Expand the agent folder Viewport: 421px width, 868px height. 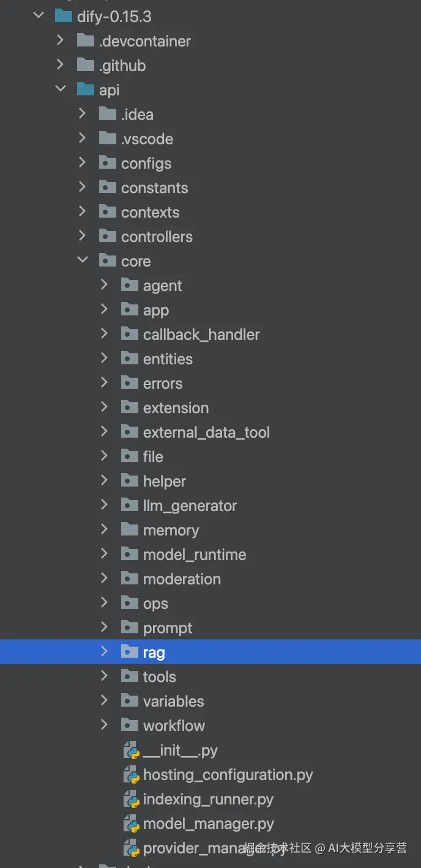(105, 285)
